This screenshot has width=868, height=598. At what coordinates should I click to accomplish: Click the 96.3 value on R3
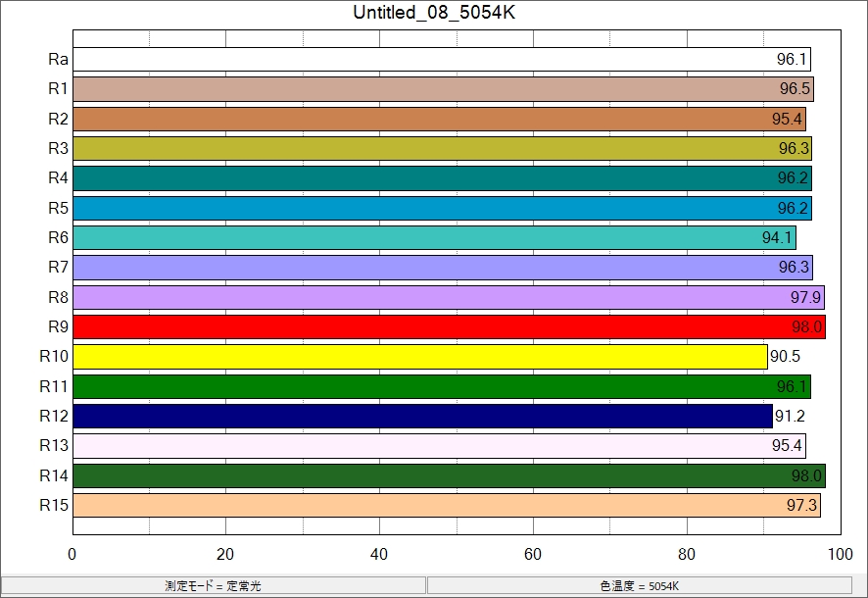794,148
